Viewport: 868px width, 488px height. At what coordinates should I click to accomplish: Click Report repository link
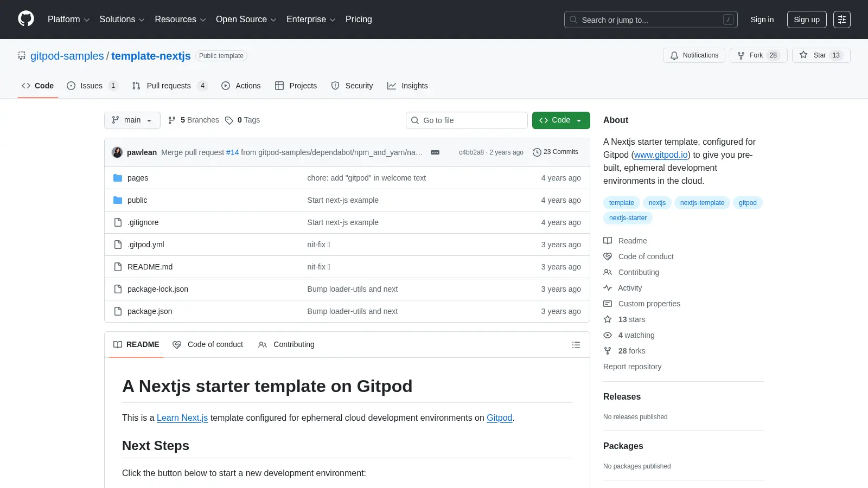pyautogui.click(x=632, y=367)
